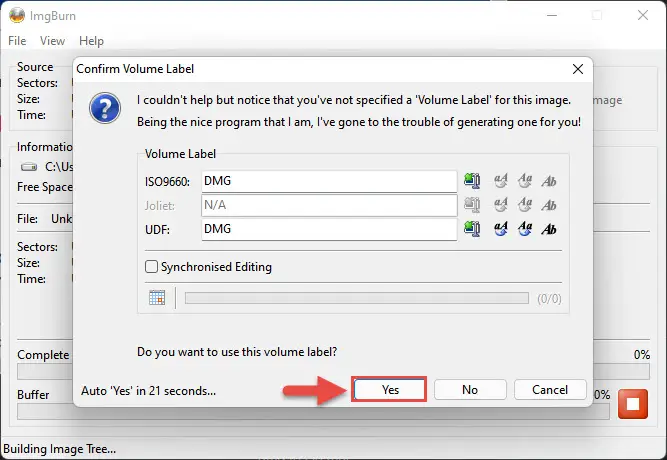This screenshot has width=667, height=460.
Task: Click the blue question mark dialog icon
Action: [x=105, y=108]
